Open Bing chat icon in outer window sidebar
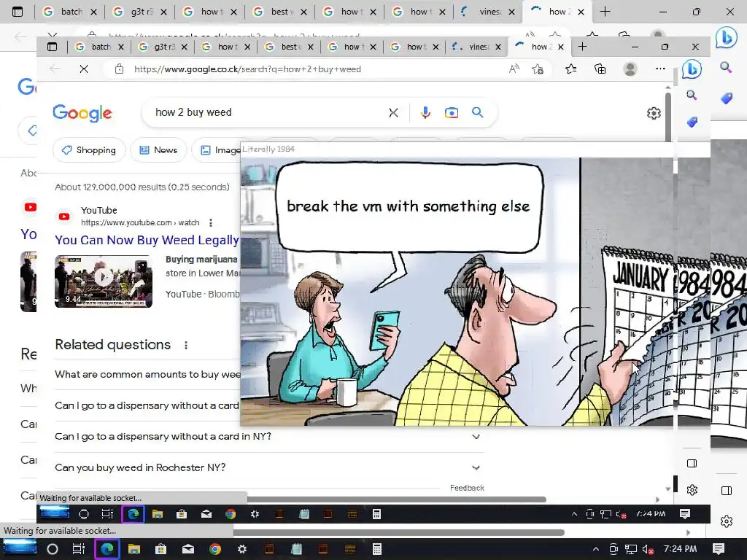The image size is (747, 560). [726, 37]
